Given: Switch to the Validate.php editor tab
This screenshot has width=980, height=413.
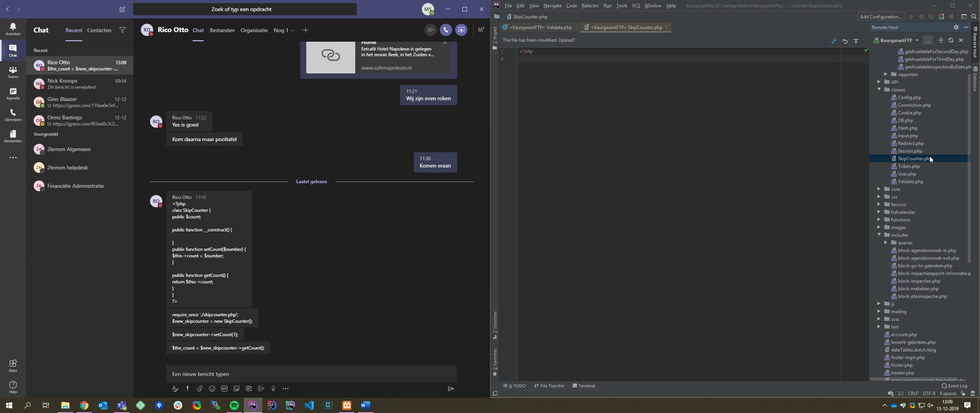Looking at the screenshot, I should 540,28.
